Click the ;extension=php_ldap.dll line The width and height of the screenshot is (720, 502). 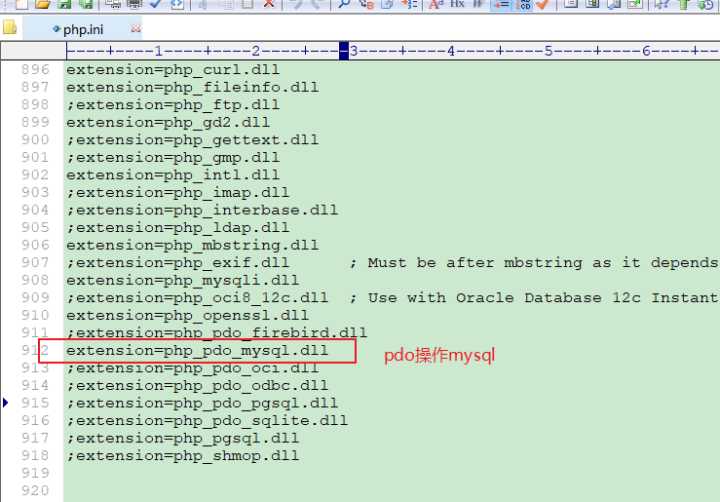[178, 228]
